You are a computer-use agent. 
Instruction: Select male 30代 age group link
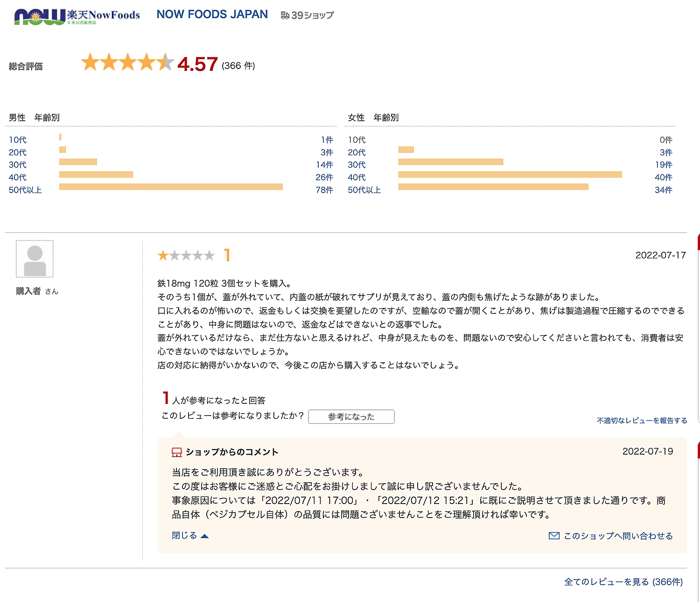point(18,165)
